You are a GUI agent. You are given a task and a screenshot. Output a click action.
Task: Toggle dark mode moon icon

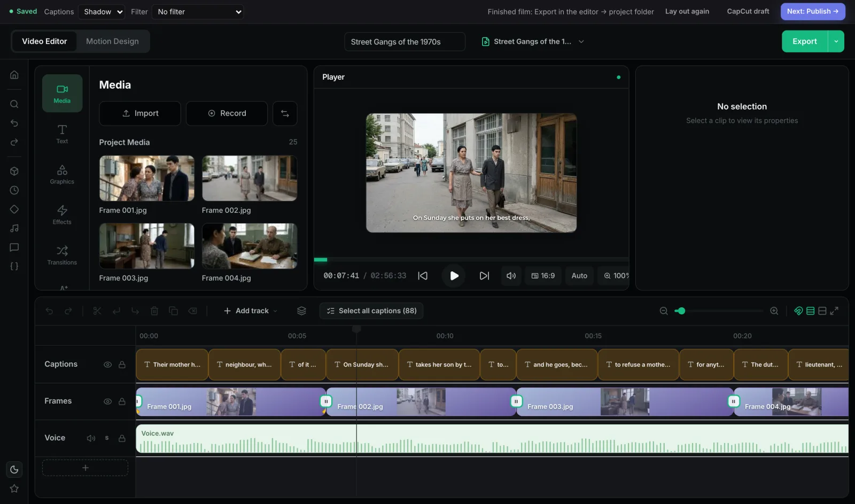14,469
